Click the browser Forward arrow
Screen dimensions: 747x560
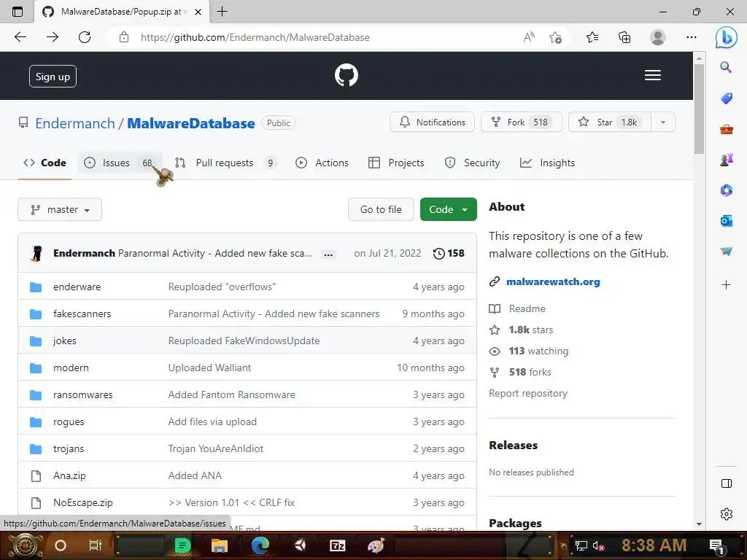[x=53, y=37]
